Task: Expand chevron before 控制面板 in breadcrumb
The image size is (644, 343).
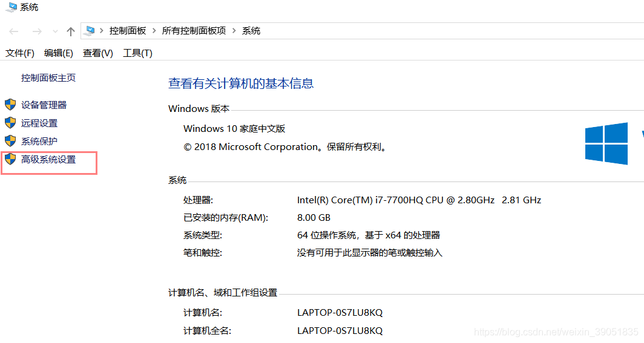Action: click(102, 31)
